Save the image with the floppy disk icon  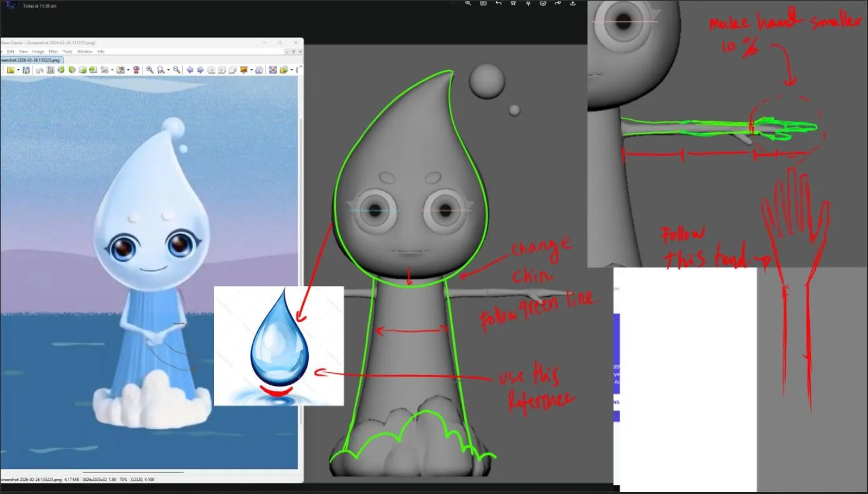pyautogui.click(x=26, y=70)
